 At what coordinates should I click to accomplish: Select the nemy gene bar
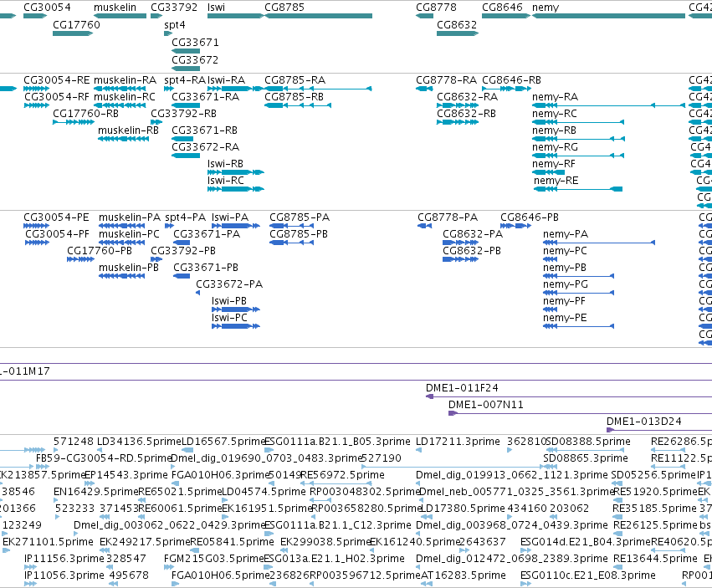click(x=608, y=16)
